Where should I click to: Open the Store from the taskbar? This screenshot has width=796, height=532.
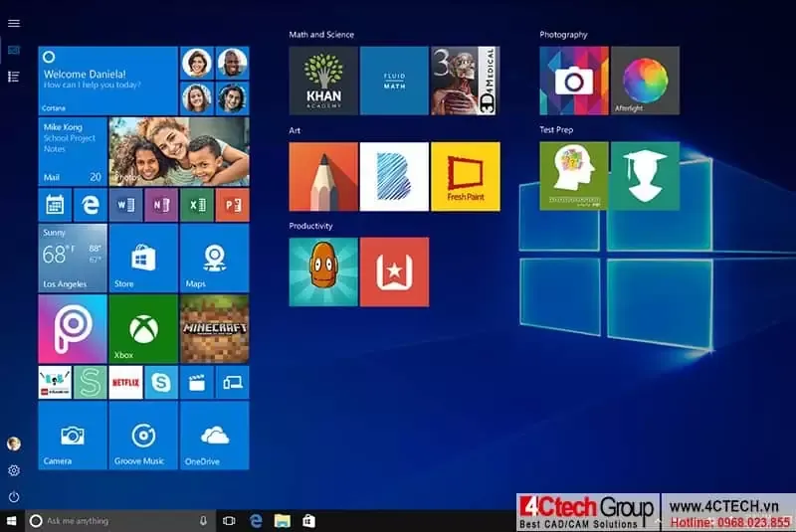309,521
